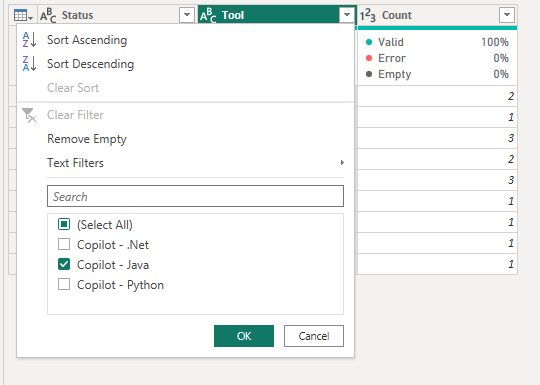Open the Count column filter dropdown
This screenshot has width=540, height=385.
[x=507, y=15]
